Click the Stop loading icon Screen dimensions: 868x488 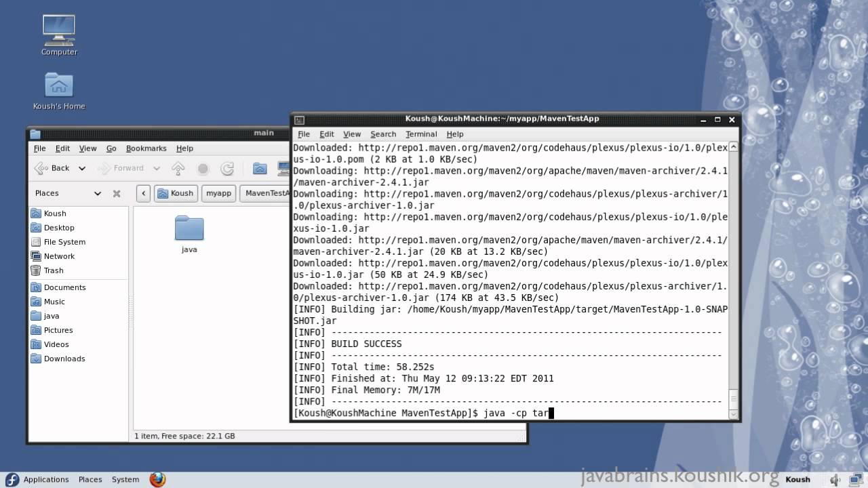203,168
